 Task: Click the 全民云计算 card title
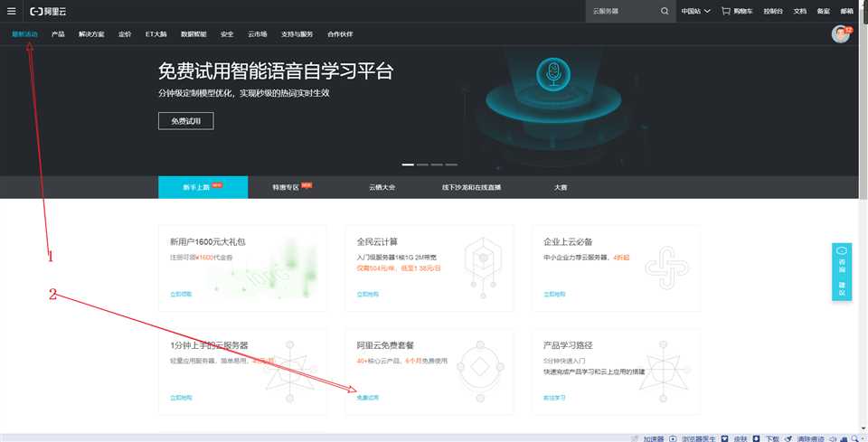point(378,241)
